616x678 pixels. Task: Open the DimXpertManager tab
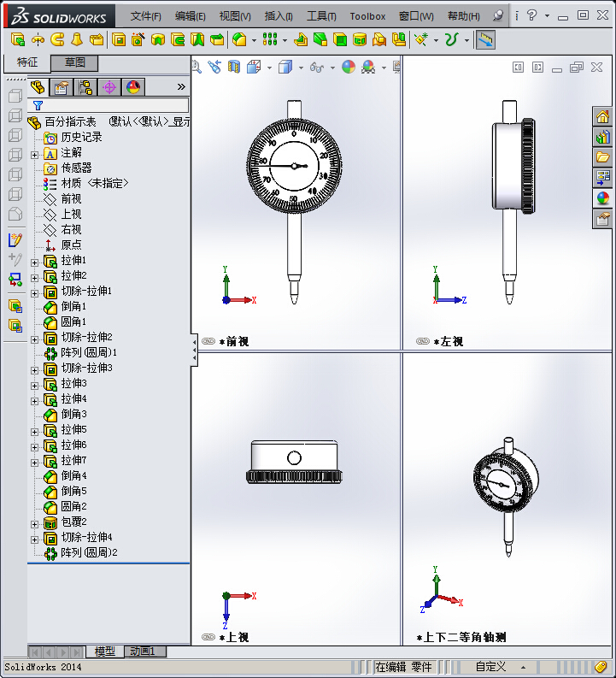(x=109, y=87)
